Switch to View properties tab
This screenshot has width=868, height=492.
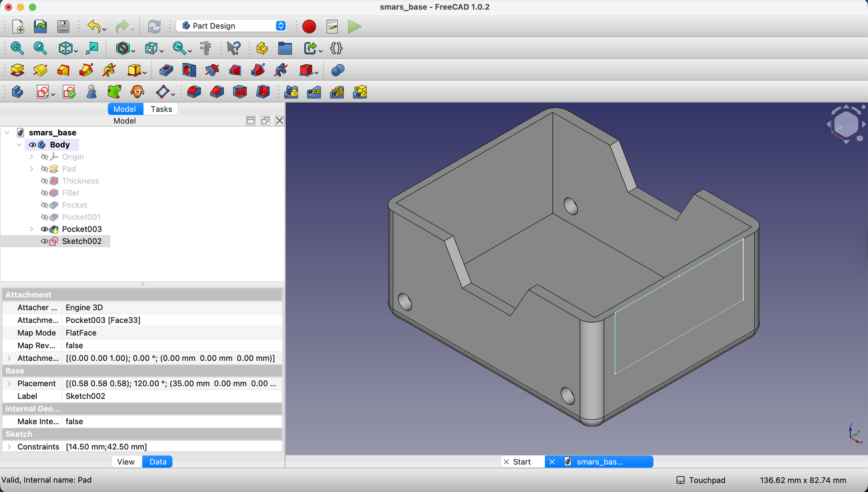pos(126,462)
